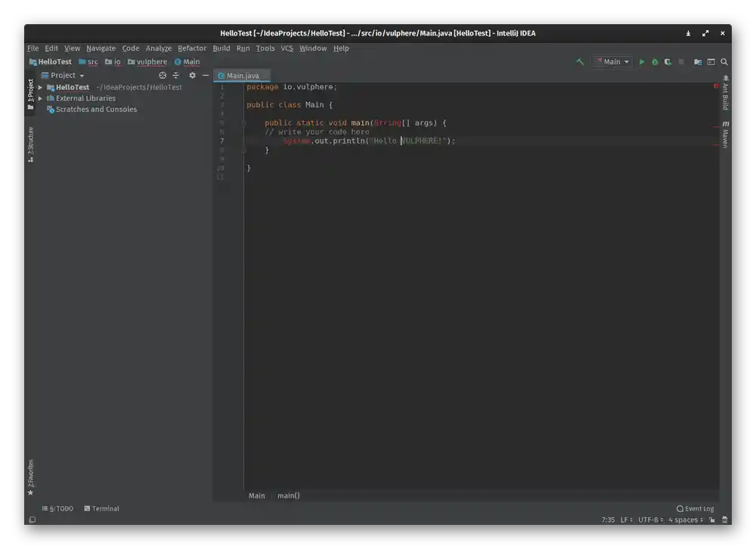Image resolution: width=756 pixels, height=549 pixels.
Task: Open the Help menu
Action: coord(341,48)
